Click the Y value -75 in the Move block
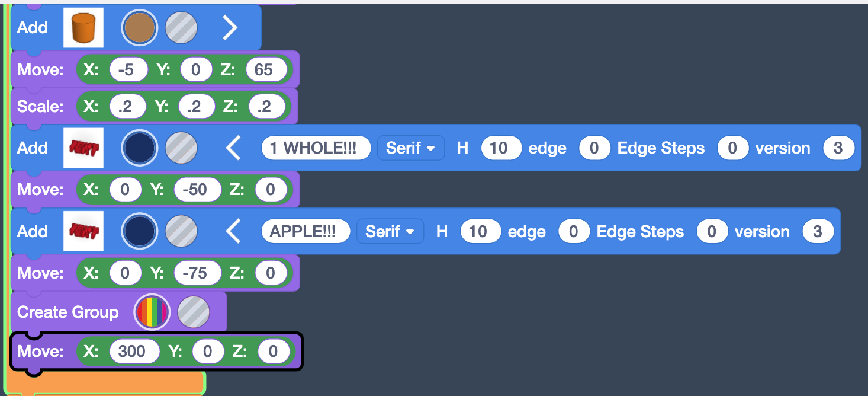868x396 pixels. tap(198, 273)
